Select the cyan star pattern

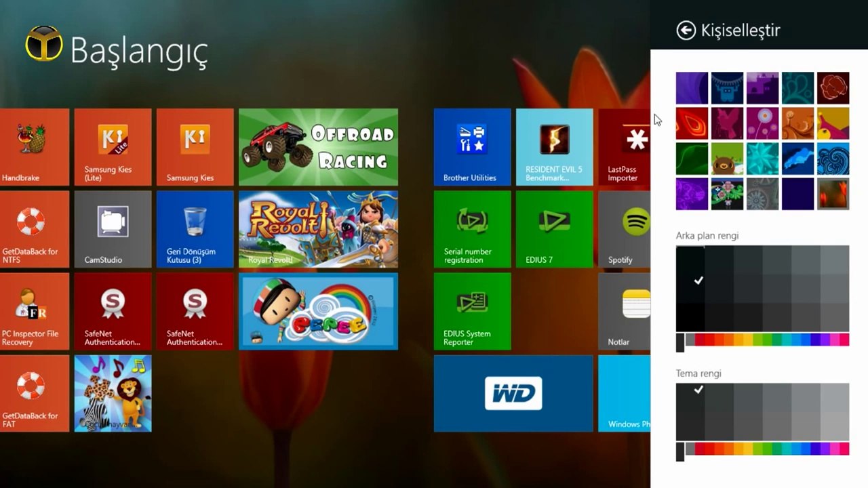(762, 159)
